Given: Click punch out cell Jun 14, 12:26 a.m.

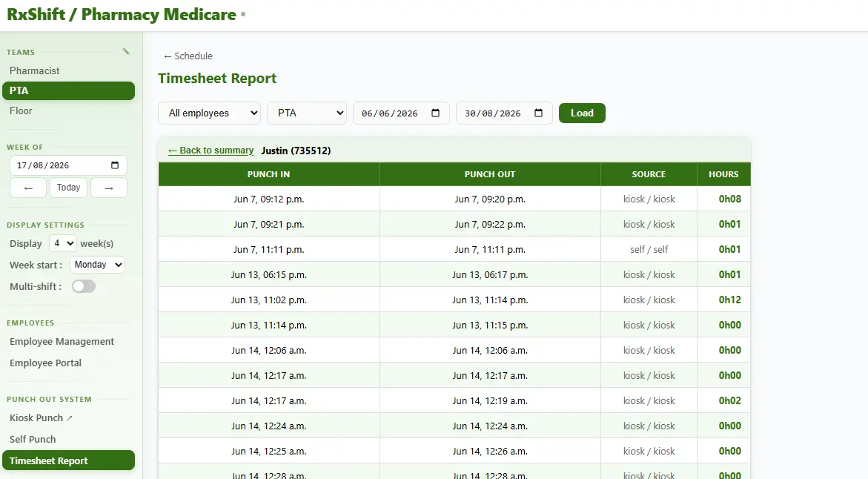Looking at the screenshot, I should [490, 452].
